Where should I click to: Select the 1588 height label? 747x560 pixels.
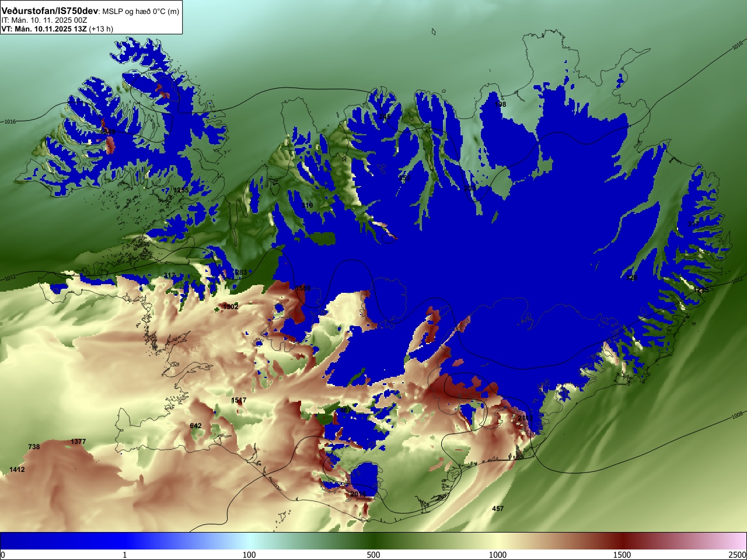click(x=303, y=288)
